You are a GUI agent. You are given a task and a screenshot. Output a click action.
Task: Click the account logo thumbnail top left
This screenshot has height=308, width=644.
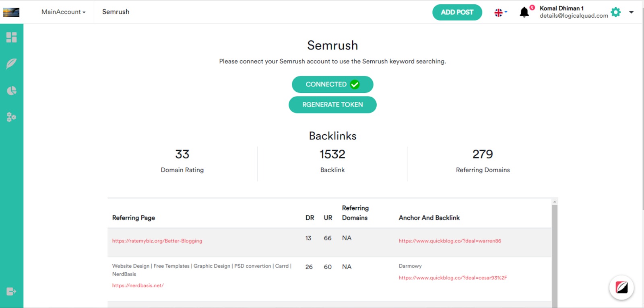[x=11, y=12]
